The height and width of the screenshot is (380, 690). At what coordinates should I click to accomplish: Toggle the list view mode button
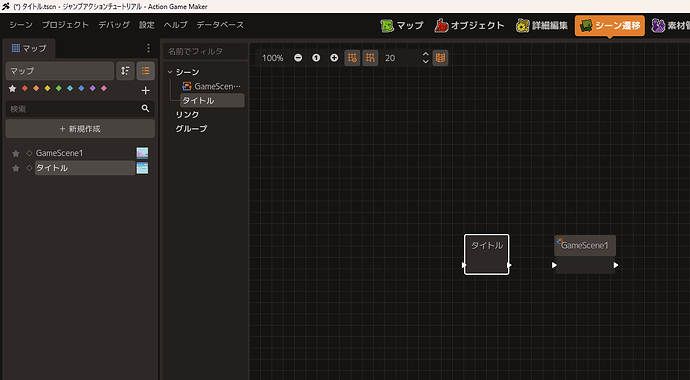(146, 71)
